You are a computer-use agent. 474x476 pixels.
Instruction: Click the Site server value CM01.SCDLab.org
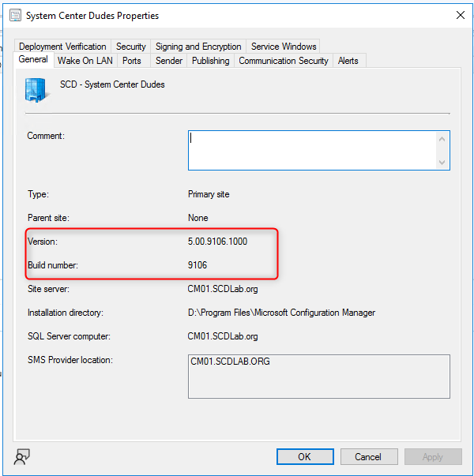223,289
